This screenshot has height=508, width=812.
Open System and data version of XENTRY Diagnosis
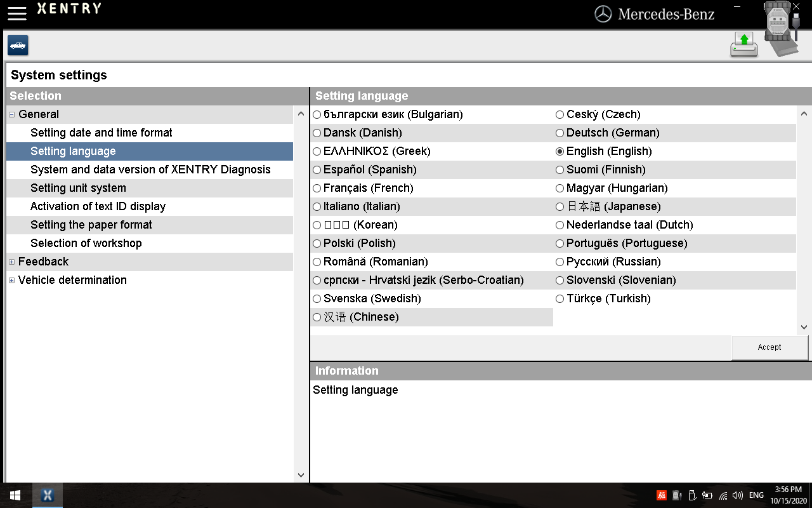click(150, 170)
